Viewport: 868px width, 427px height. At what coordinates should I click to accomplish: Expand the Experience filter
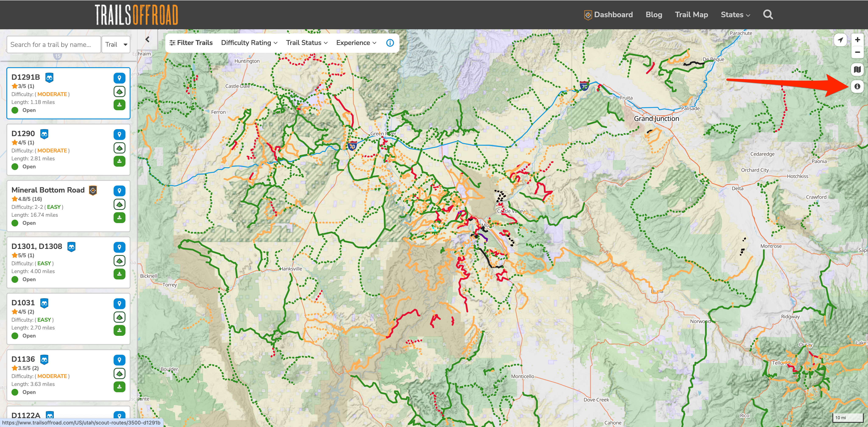pyautogui.click(x=356, y=43)
